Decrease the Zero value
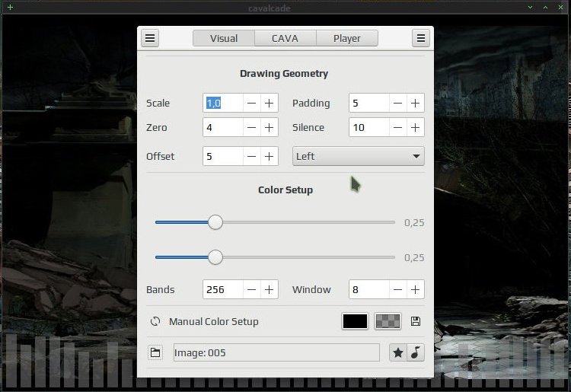This screenshot has width=571, height=392. click(251, 127)
